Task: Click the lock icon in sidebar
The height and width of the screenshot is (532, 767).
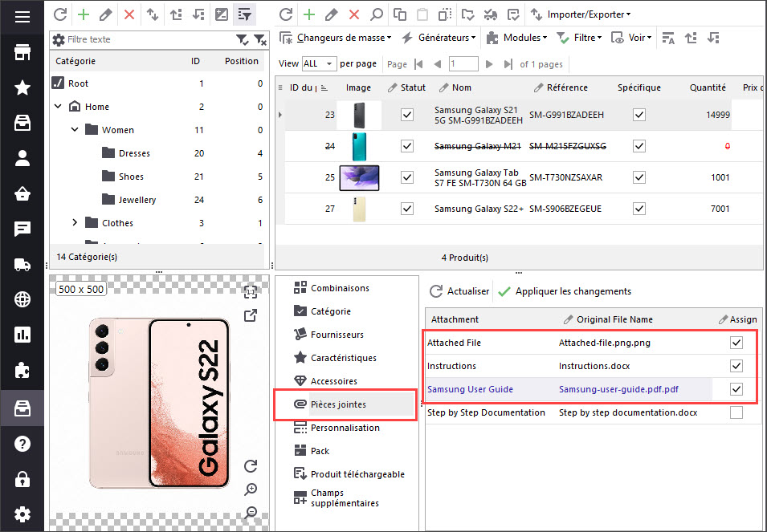Action: [x=22, y=479]
